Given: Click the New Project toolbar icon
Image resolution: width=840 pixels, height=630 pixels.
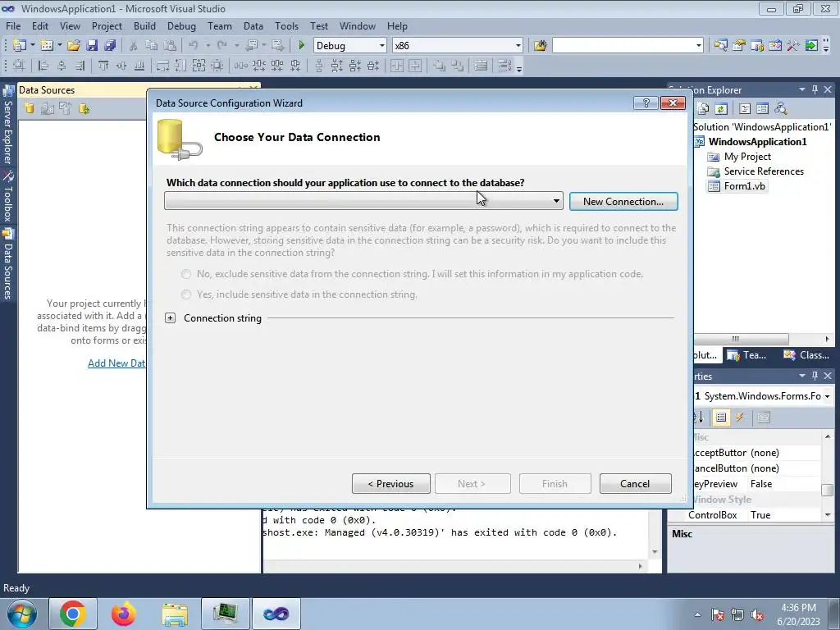Looking at the screenshot, I should [20, 46].
